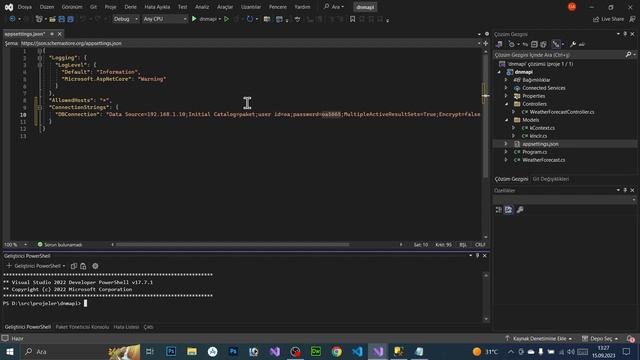Toggle auto-hide pin on PowerShell panel

tap(477, 256)
